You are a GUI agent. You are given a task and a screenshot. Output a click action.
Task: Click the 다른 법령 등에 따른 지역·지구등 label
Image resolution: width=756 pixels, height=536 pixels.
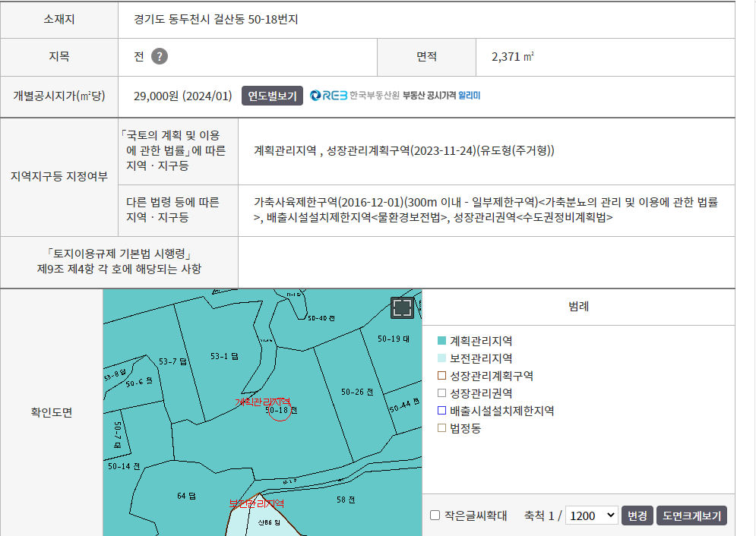coord(172,210)
